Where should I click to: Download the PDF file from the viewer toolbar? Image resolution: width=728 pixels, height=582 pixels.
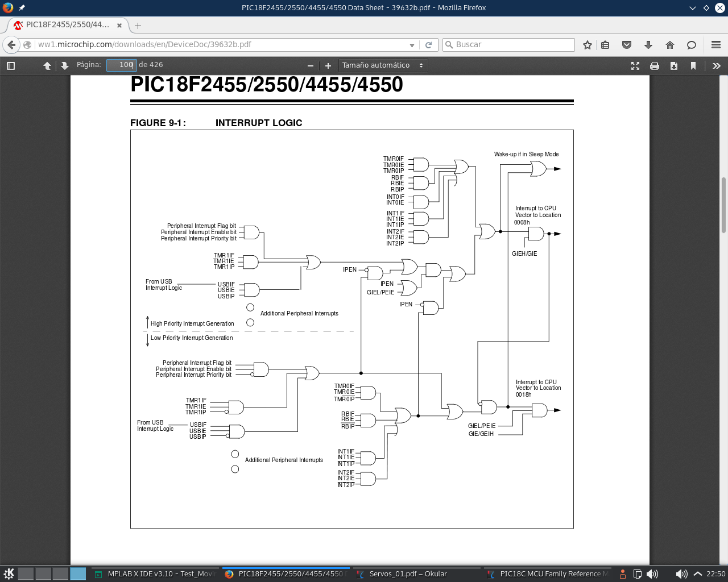(x=674, y=65)
